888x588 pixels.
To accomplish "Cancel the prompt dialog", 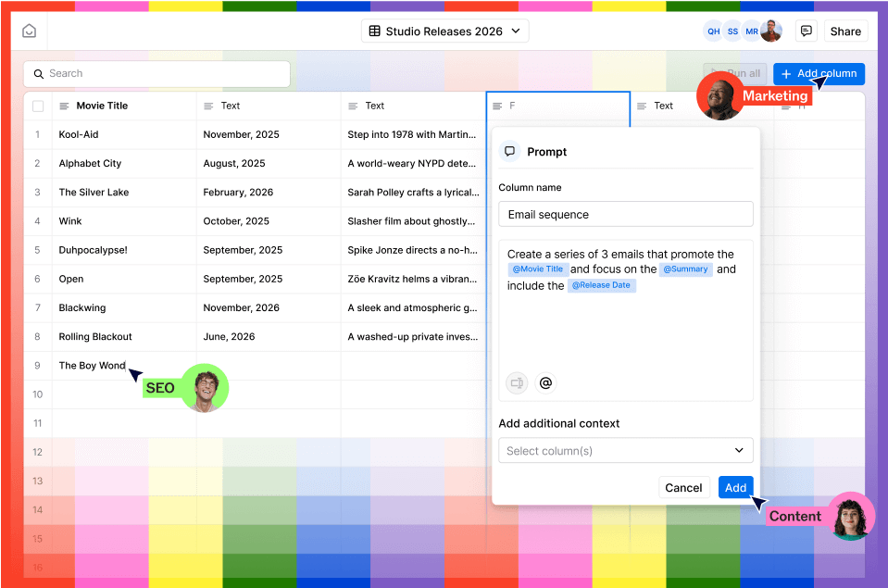I will click(x=683, y=488).
